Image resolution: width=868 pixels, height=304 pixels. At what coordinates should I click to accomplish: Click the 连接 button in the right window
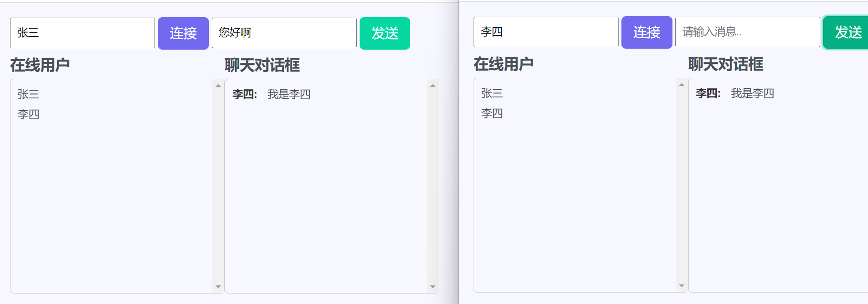pyautogui.click(x=647, y=32)
